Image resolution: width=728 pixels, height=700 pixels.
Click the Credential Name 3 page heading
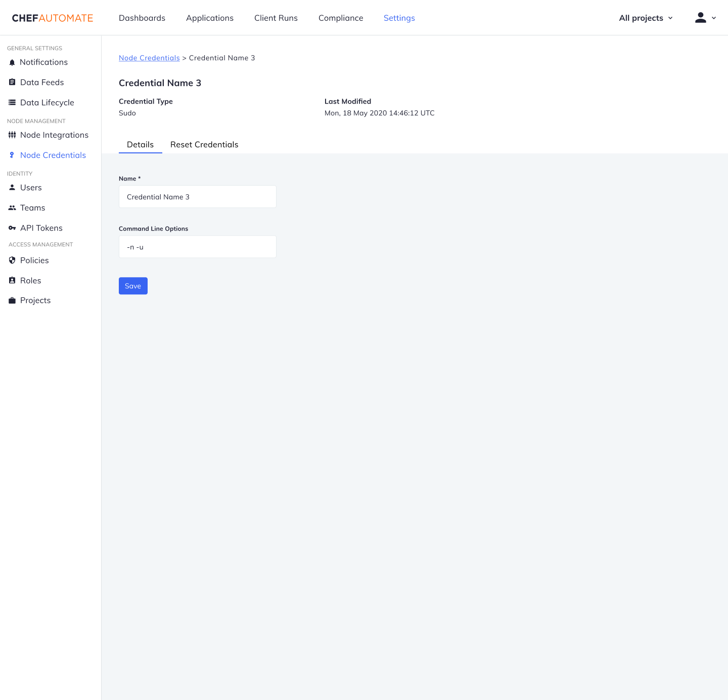160,83
